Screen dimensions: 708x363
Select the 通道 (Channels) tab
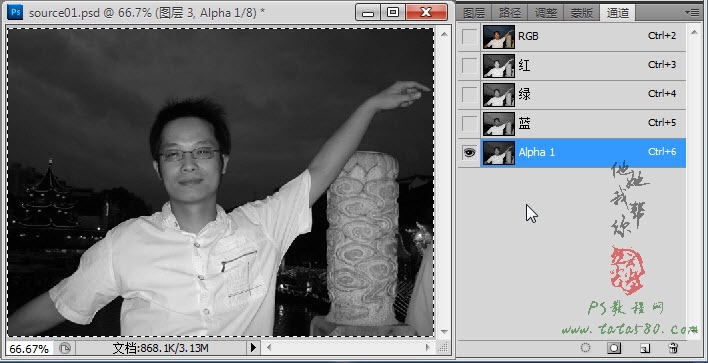click(618, 13)
